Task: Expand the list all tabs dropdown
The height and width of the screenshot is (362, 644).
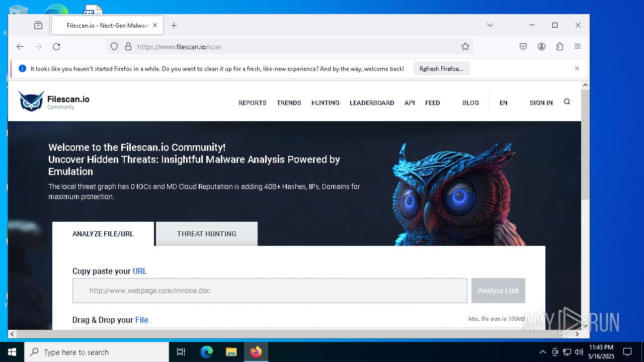Action: [490, 25]
